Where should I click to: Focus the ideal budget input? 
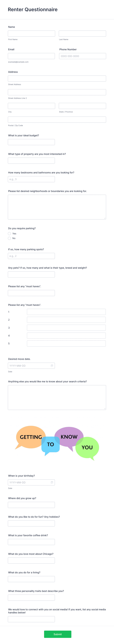31,142
